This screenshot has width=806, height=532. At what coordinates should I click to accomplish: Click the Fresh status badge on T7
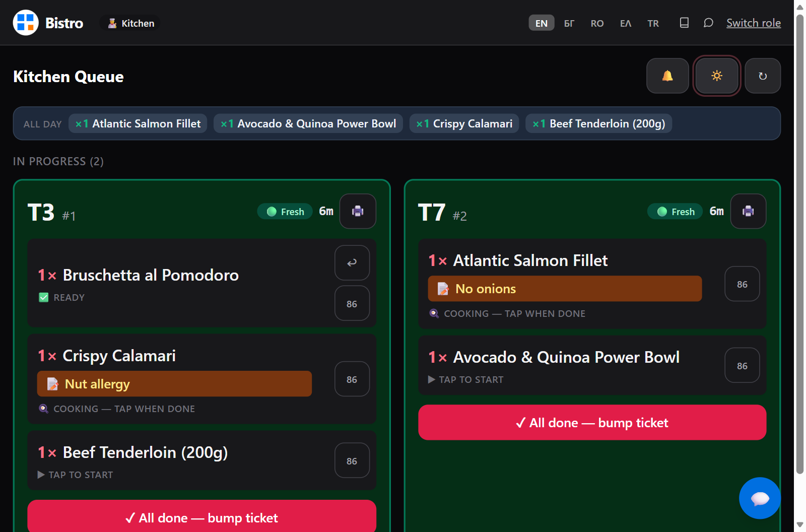[675, 212]
